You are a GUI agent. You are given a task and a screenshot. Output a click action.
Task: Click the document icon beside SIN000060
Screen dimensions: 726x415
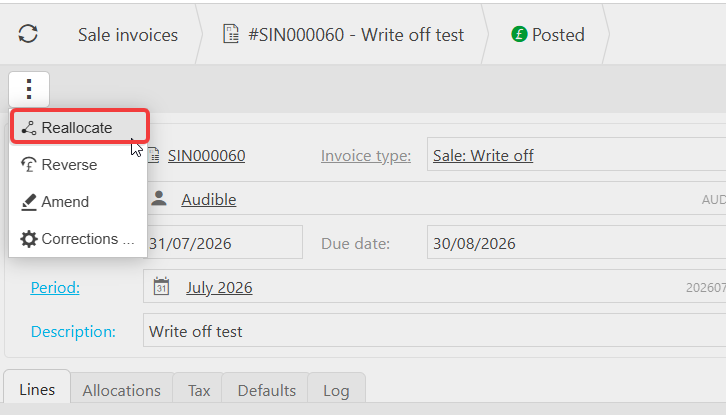(x=154, y=155)
